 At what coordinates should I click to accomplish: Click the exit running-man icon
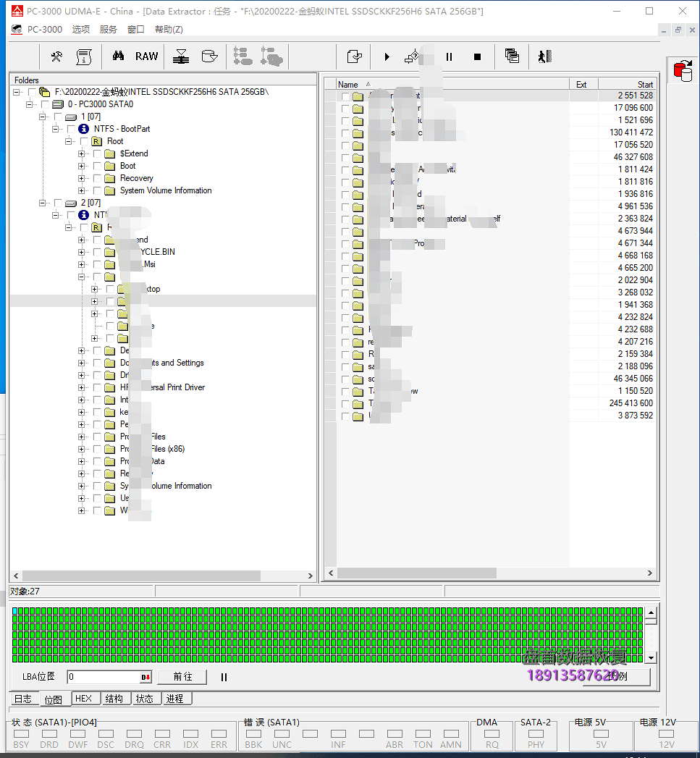pos(545,56)
